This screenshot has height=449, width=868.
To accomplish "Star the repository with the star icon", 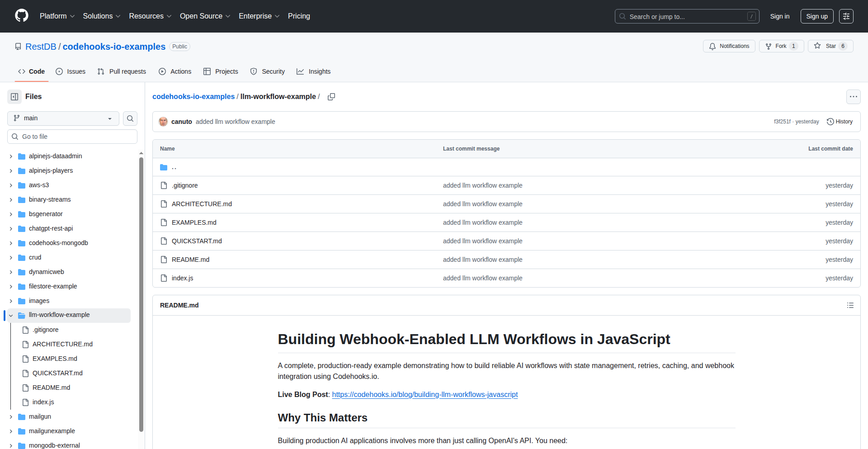I will [818, 46].
